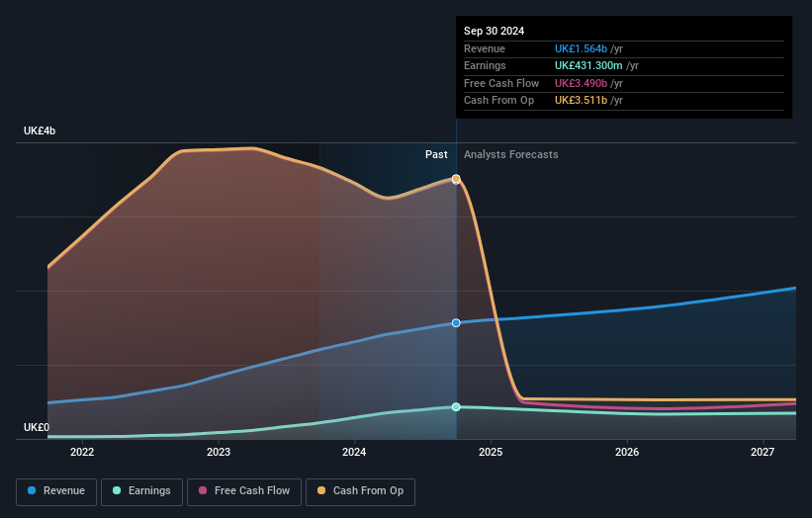Click the 2026 x-axis label

627,453
